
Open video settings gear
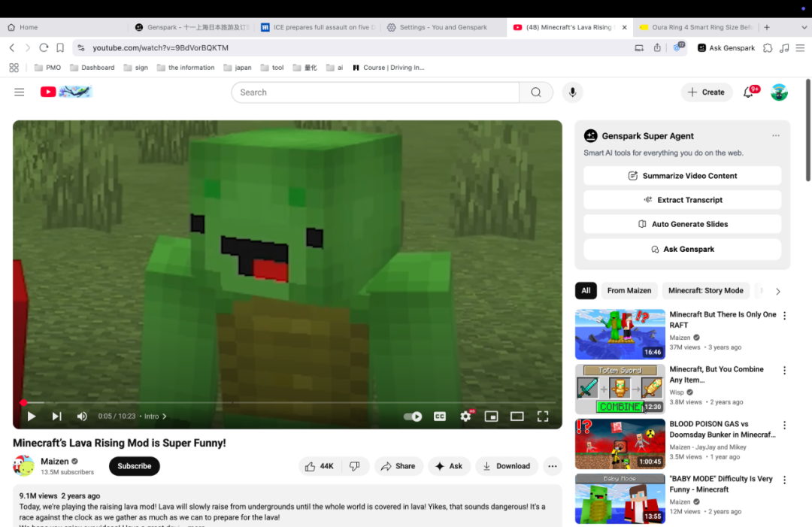pyautogui.click(x=466, y=416)
